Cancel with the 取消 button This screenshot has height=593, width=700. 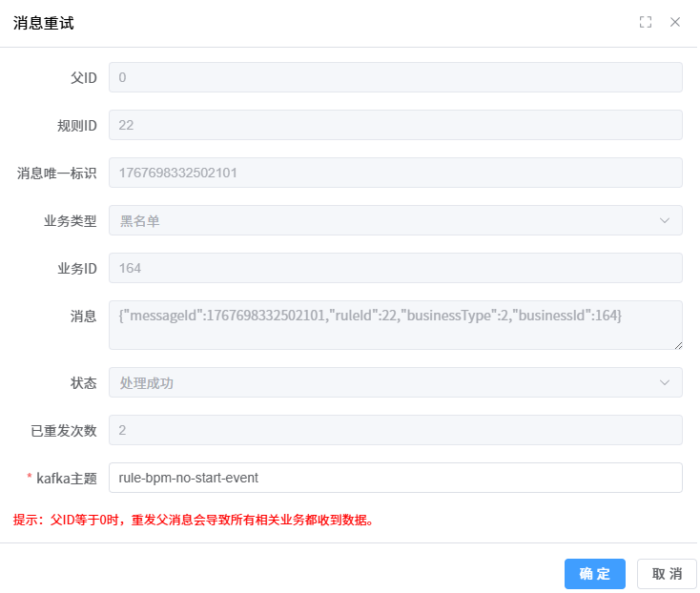667,574
